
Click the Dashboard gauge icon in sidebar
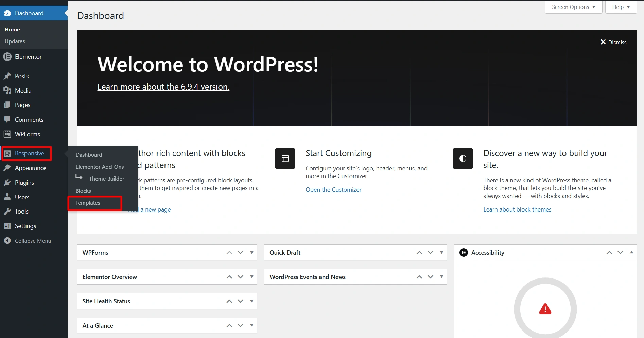tap(7, 13)
